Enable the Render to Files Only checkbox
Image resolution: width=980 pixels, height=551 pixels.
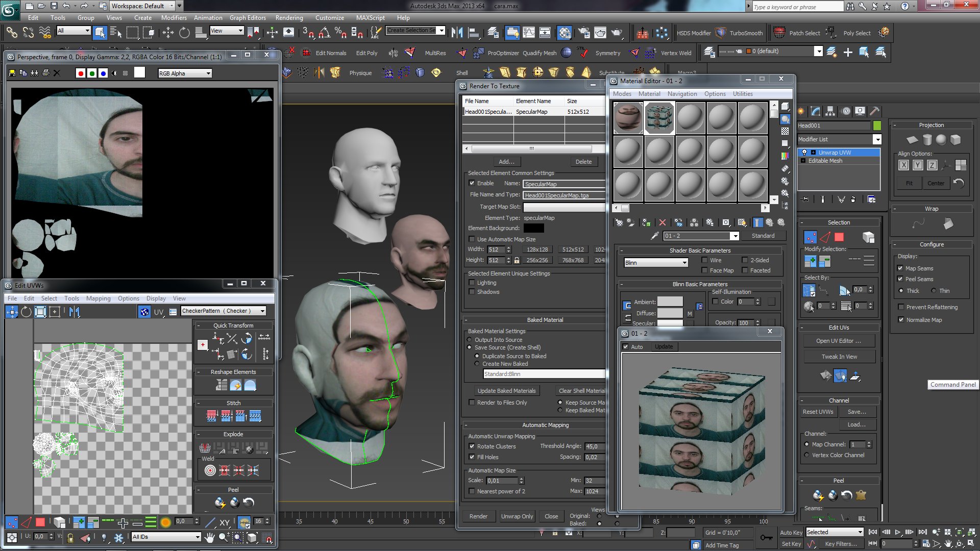(x=472, y=403)
